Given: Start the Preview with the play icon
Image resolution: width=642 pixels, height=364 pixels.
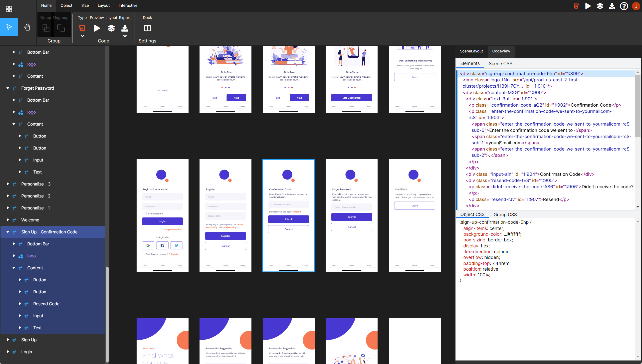Looking at the screenshot, I should point(97,28).
